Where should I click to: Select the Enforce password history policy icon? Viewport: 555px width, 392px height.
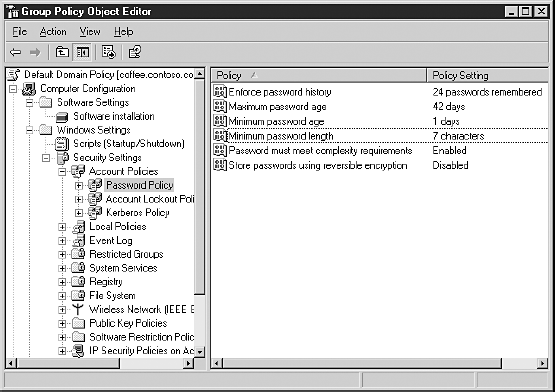tap(219, 92)
